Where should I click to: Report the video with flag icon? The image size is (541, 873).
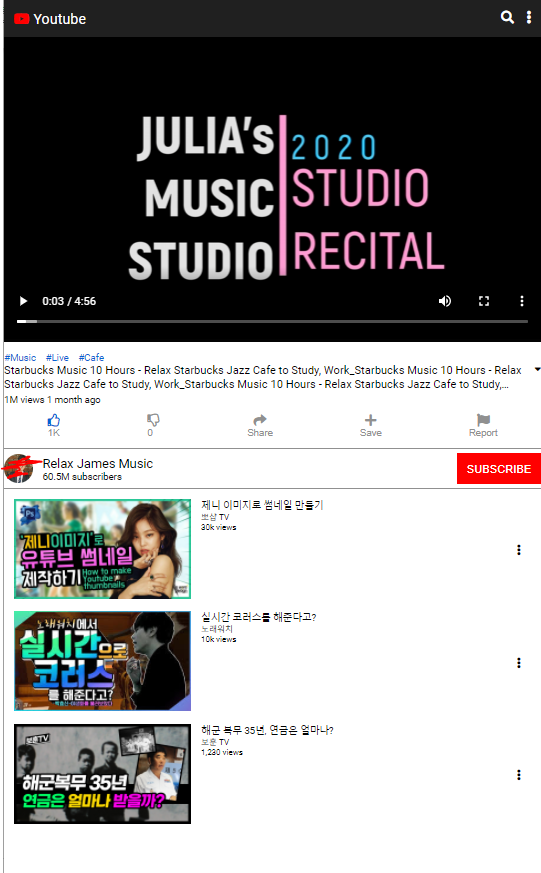click(x=483, y=425)
